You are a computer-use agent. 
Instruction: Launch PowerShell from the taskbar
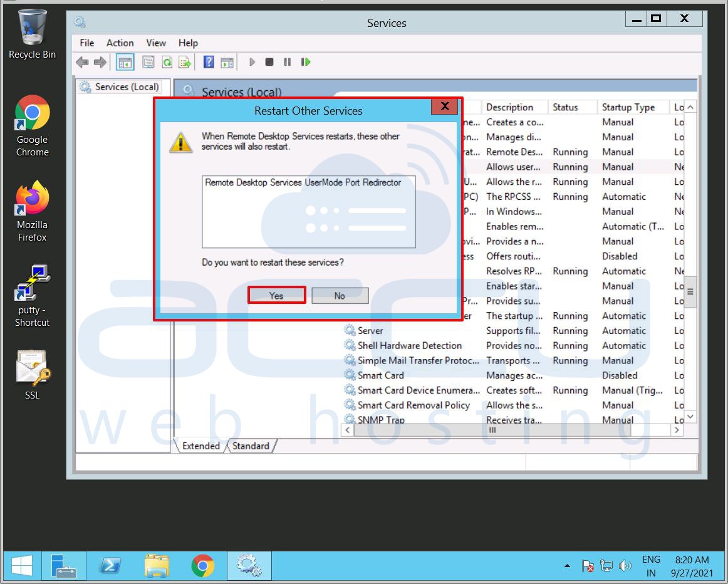tap(110, 566)
